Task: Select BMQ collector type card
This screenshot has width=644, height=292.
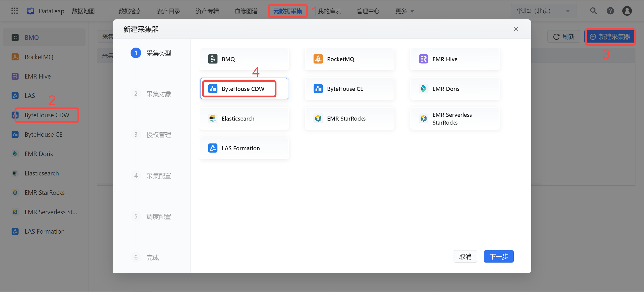Action: point(244,59)
